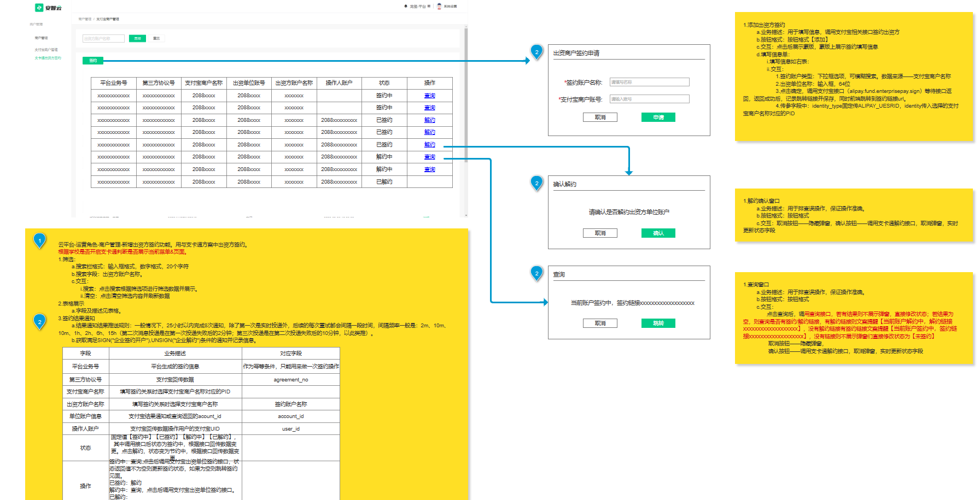Click the green 申请 button

pyautogui.click(x=658, y=117)
